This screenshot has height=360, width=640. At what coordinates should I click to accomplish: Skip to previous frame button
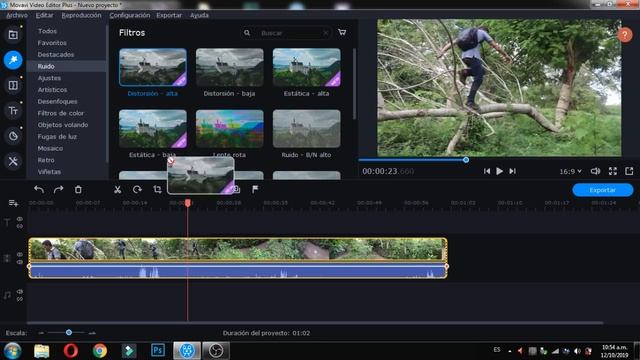pyautogui.click(x=487, y=171)
